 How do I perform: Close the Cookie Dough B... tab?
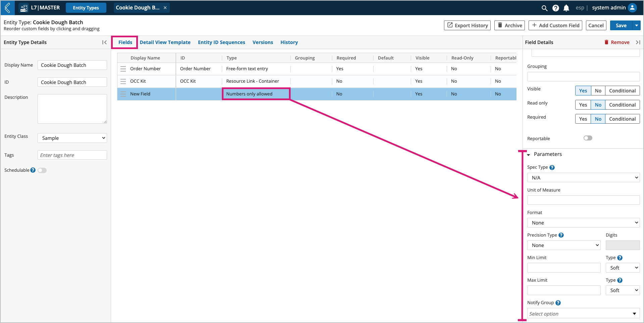[x=165, y=8]
